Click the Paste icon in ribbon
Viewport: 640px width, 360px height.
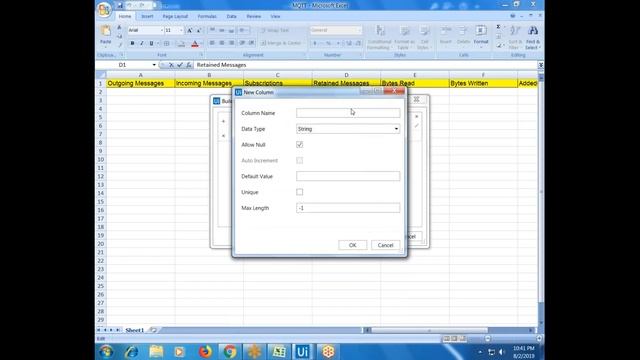tap(106, 31)
